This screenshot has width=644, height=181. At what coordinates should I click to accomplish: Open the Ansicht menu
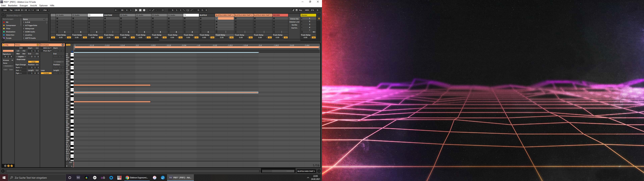click(34, 6)
